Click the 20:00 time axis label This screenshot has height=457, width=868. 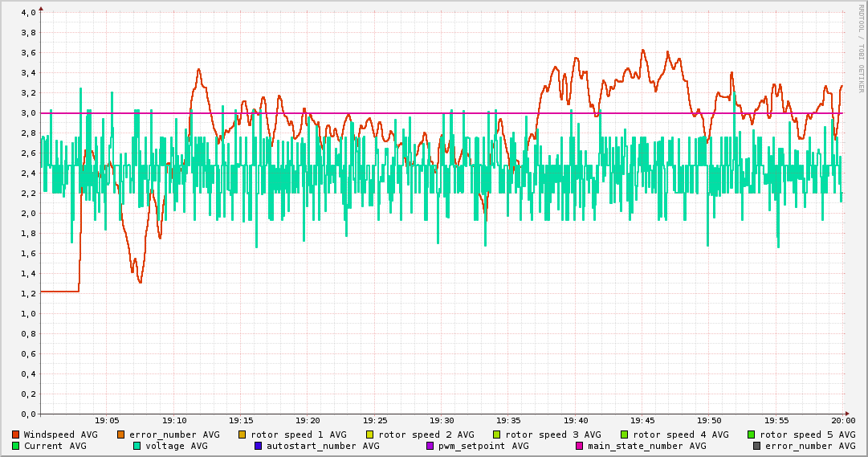(842, 420)
